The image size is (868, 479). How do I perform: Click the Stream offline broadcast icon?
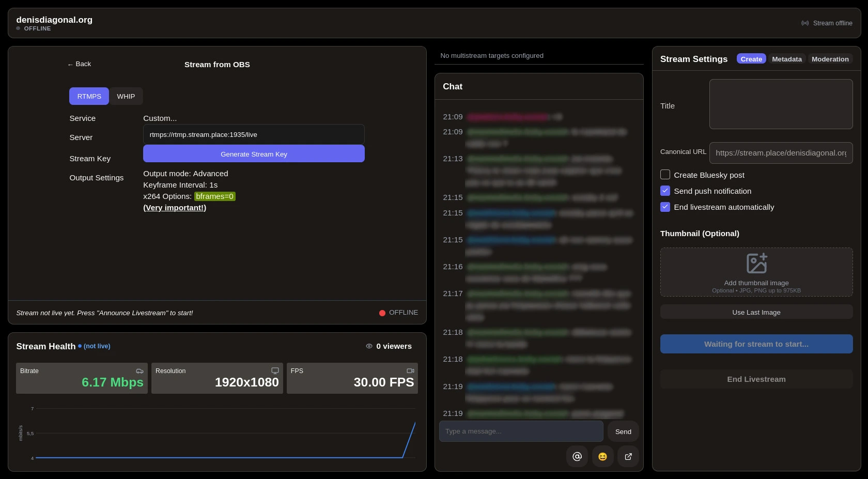(x=805, y=23)
